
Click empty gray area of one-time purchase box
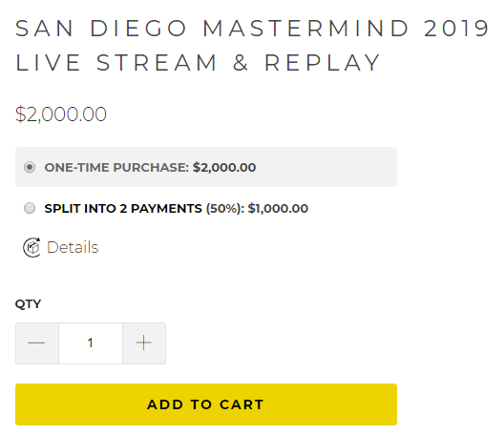[326, 167]
